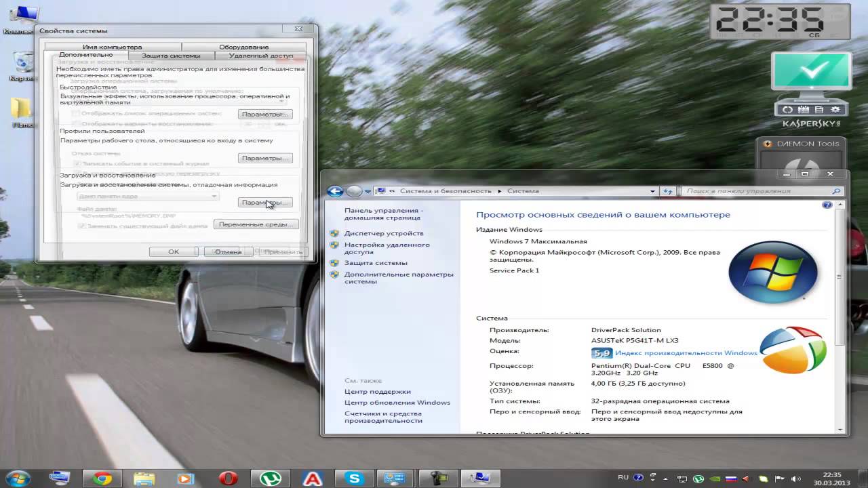Click the 5,9 performance score badge
Screen dimensions: 868x488
click(x=601, y=353)
